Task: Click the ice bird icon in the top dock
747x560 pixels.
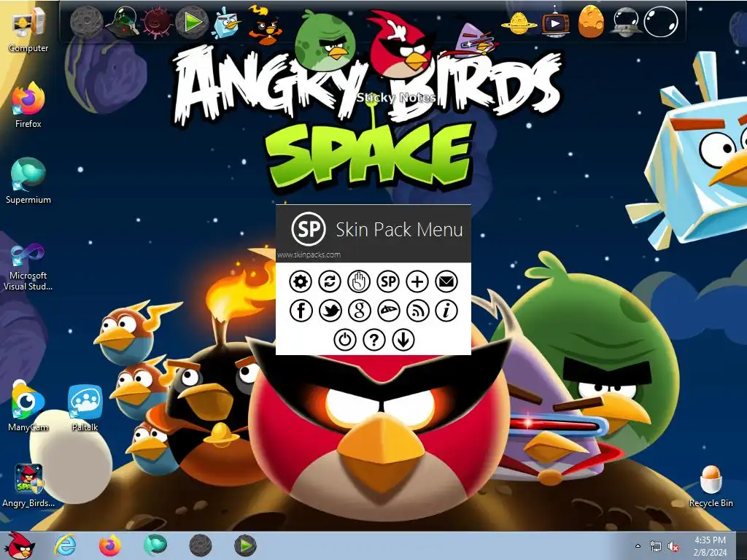Action: [x=226, y=22]
